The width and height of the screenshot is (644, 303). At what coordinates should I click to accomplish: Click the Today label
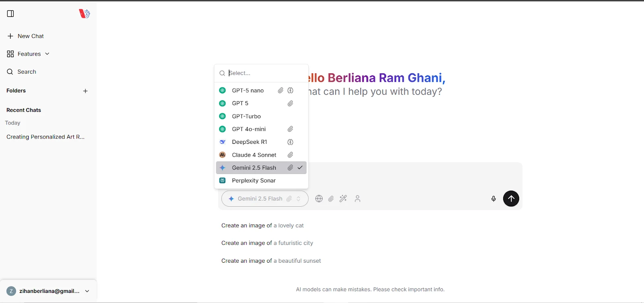(x=12, y=123)
